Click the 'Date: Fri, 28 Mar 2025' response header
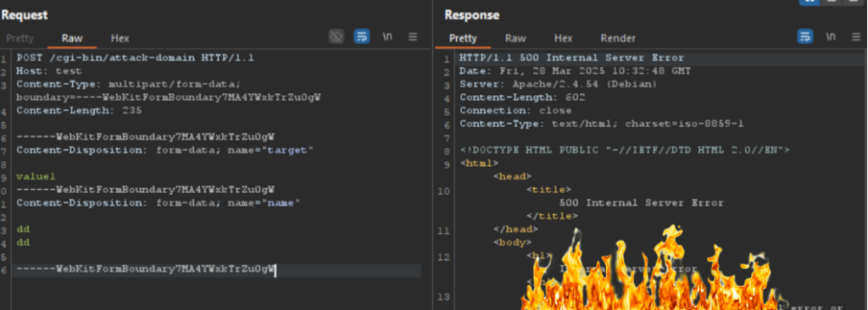This screenshot has width=868, height=310. tap(575, 71)
